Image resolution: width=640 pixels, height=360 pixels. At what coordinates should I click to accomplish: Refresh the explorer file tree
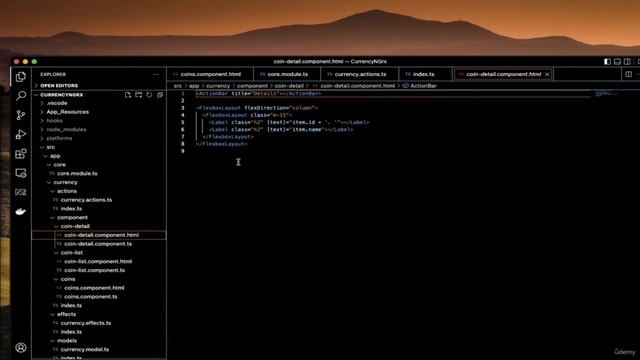click(149, 95)
